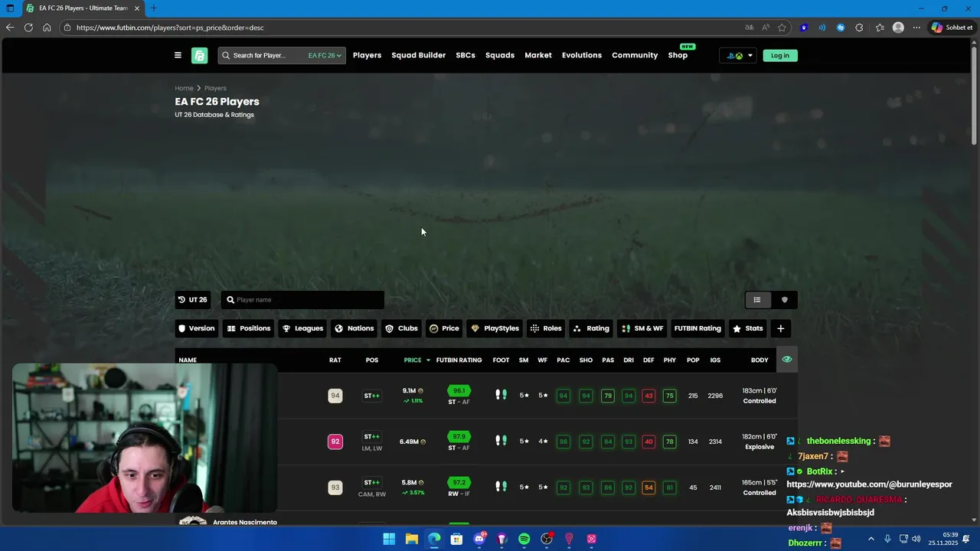Follow the Home breadcrumb link
This screenshot has height=551, width=980.
[x=184, y=88]
